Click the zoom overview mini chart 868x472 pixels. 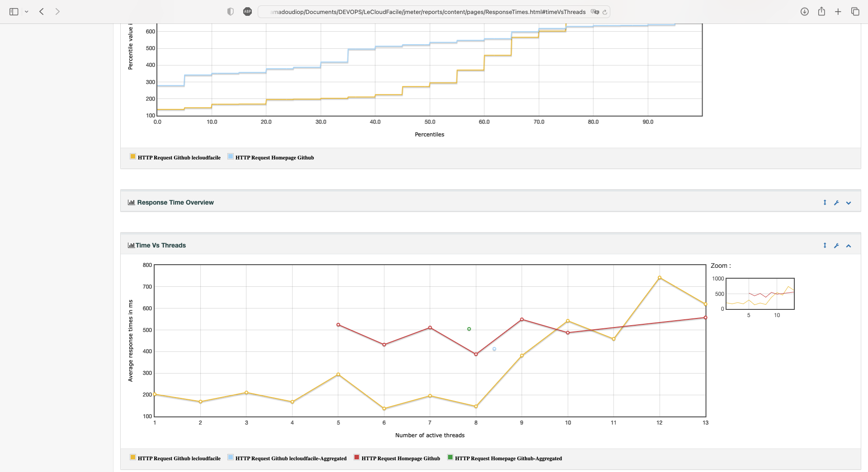[760, 294]
